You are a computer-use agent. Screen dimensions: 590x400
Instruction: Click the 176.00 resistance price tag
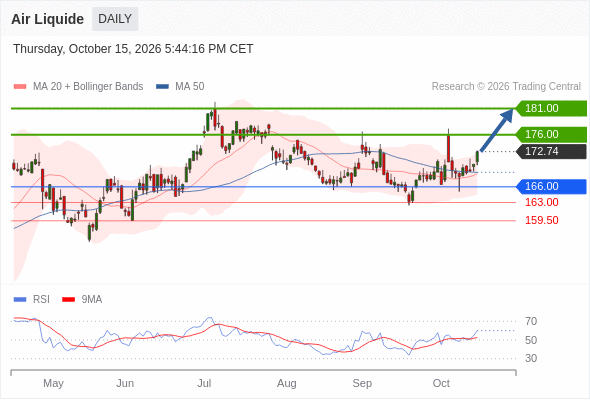coord(551,134)
